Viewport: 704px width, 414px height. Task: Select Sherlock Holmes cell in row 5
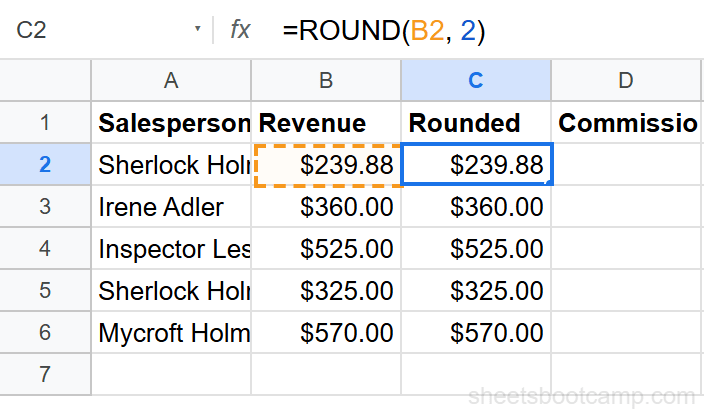171,291
